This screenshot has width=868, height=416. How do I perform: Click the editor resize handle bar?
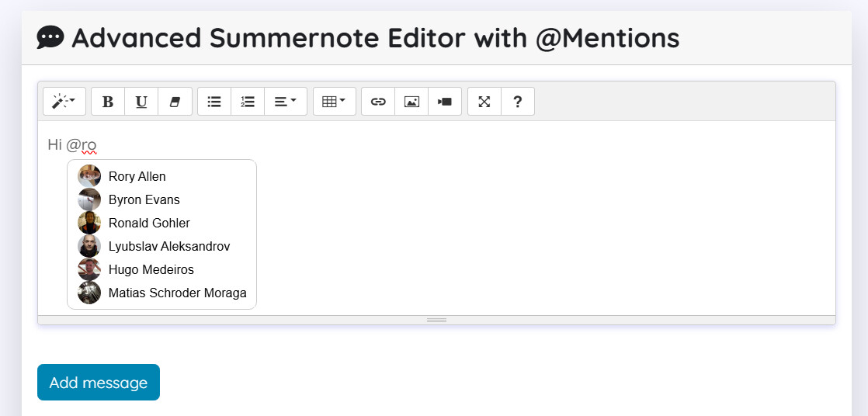437,321
